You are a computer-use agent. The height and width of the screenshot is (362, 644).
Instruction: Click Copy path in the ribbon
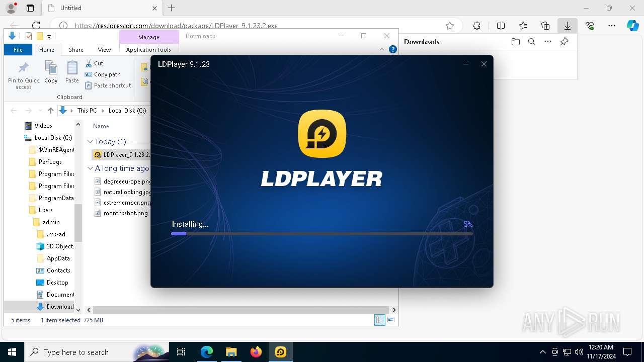(x=103, y=74)
